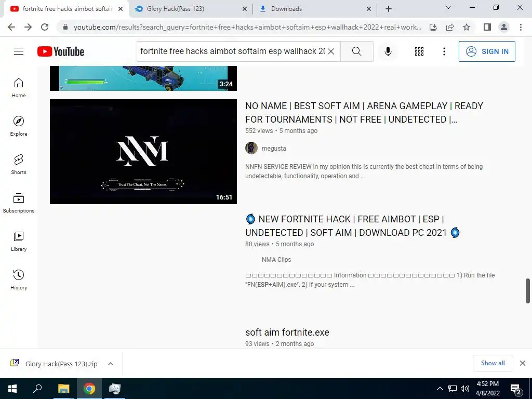
Task: Open Chrome three-dot menu
Action: point(521,27)
